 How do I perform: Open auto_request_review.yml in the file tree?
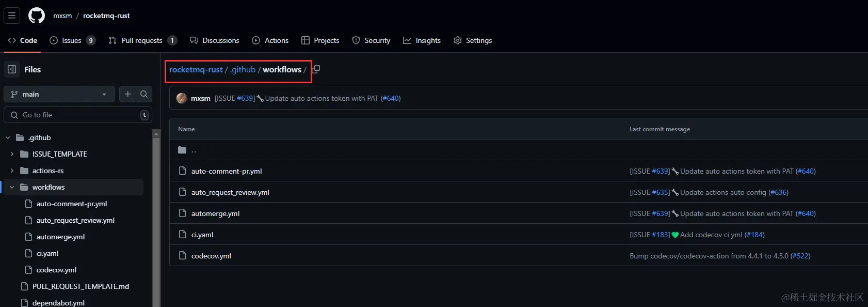point(75,220)
